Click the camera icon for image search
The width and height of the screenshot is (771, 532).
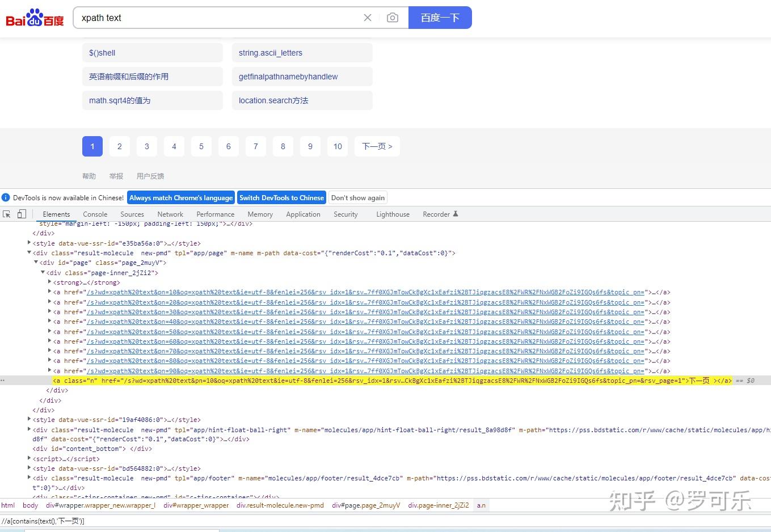(x=393, y=18)
